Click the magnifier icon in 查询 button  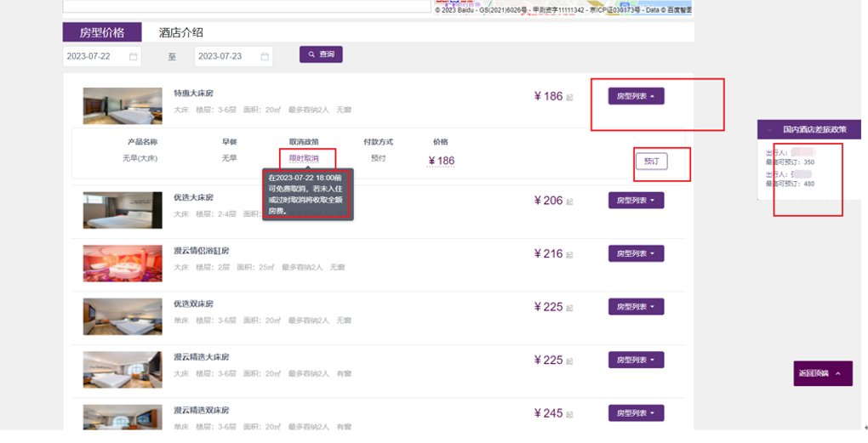click(312, 54)
